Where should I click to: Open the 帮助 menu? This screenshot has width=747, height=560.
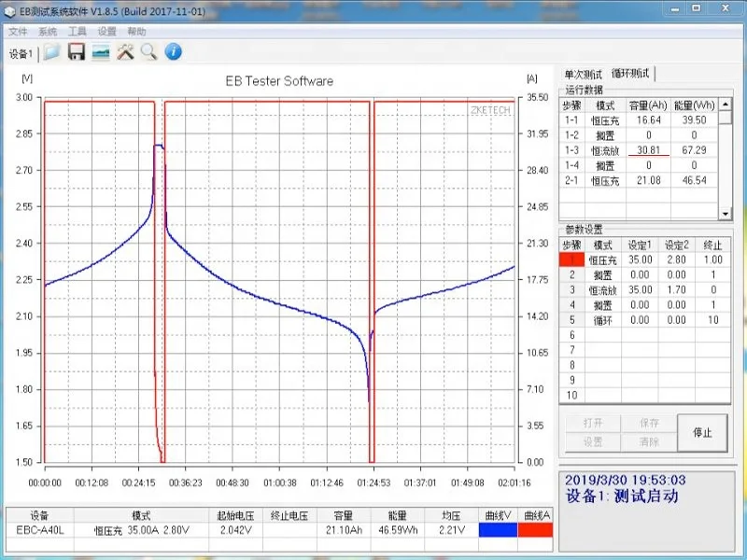click(x=136, y=32)
